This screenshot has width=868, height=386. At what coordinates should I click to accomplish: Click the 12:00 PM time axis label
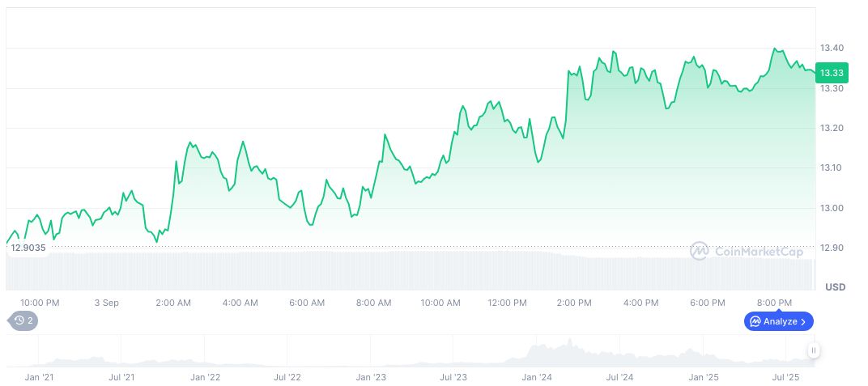pyautogui.click(x=507, y=303)
